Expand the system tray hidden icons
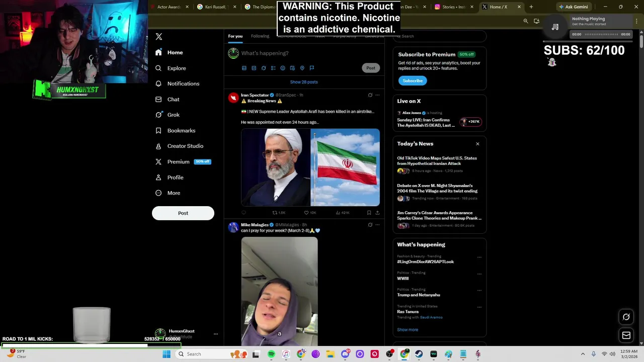This screenshot has width=644, height=362. tap(583, 354)
